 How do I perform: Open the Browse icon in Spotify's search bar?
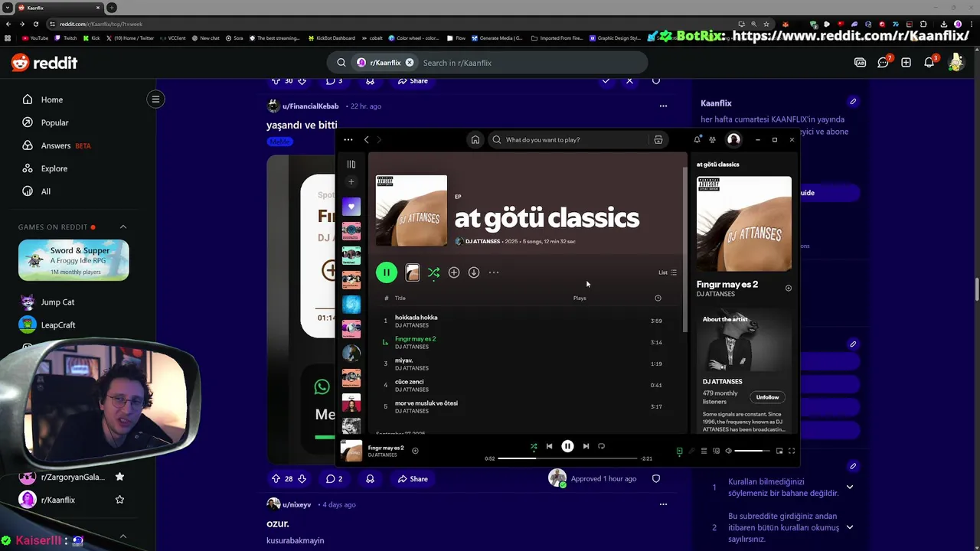click(x=658, y=140)
